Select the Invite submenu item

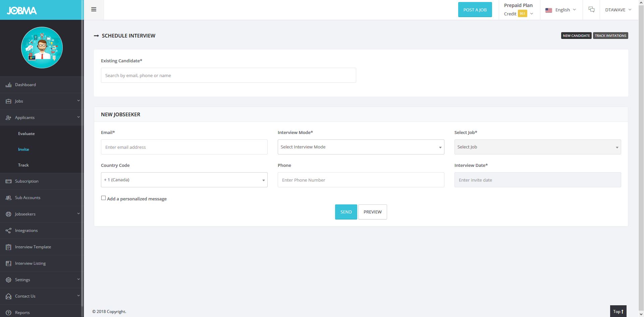pos(23,149)
